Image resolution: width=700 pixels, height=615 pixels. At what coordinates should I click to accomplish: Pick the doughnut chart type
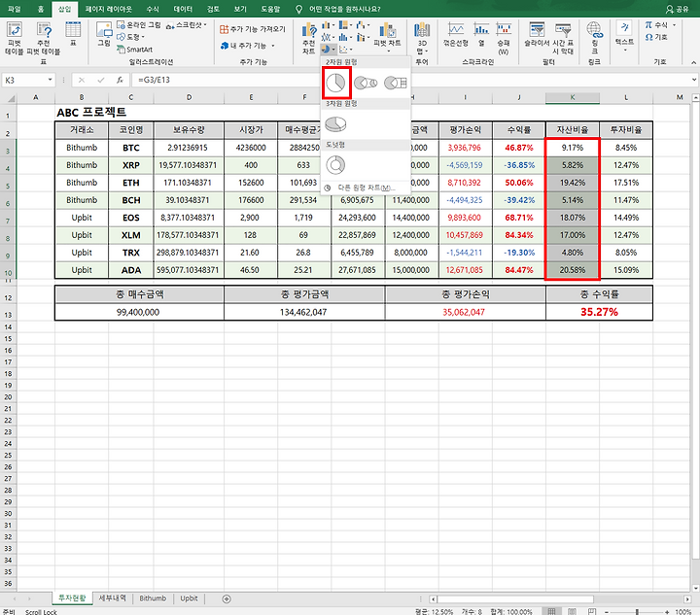(335, 165)
